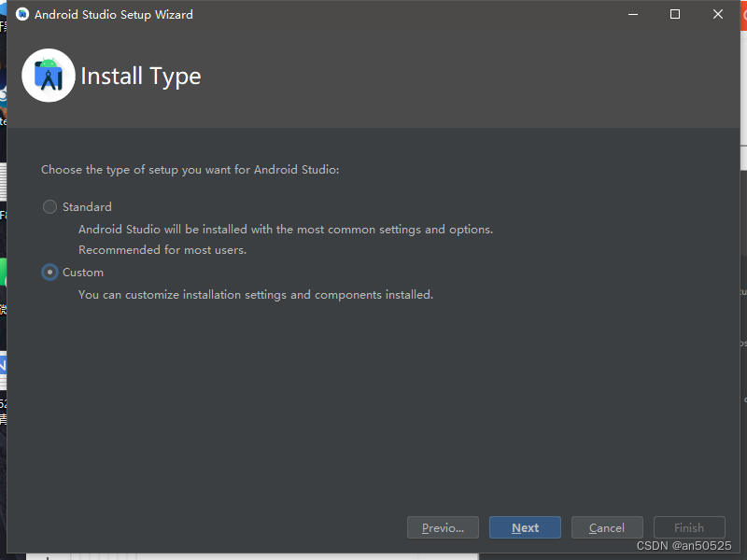
Task: Minimize the Setup Wizard window
Action: click(x=633, y=14)
